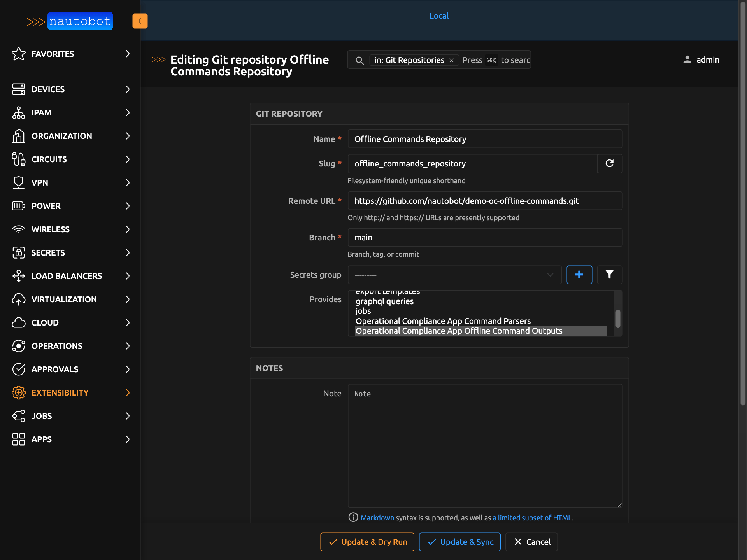The image size is (747, 560).
Task: Expand the Circuits menu chevron
Action: click(x=127, y=159)
